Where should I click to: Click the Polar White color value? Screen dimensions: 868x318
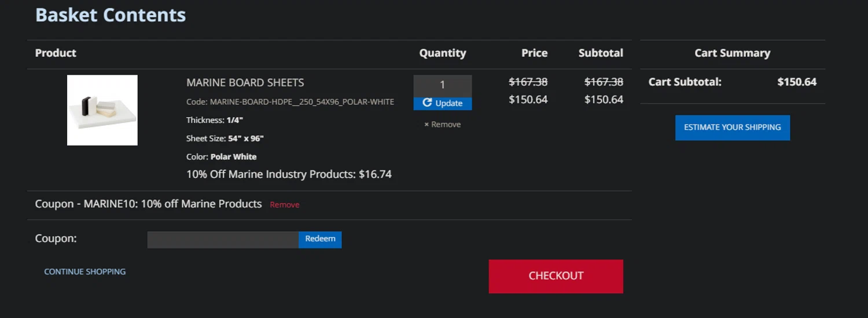(x=234, y=157)
